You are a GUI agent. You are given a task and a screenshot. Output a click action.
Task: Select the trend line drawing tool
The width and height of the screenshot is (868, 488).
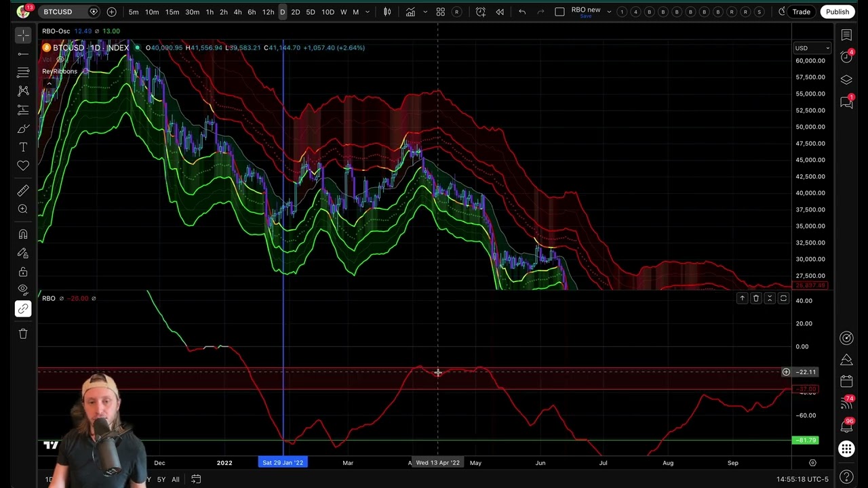point(23,54)
